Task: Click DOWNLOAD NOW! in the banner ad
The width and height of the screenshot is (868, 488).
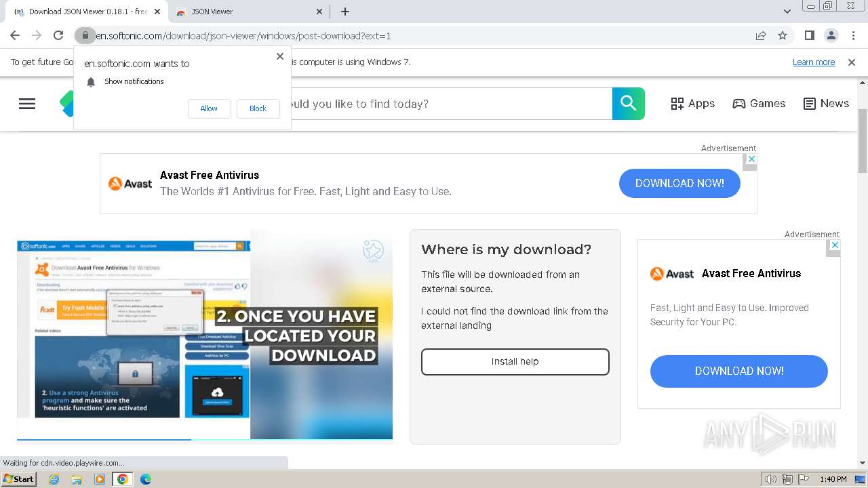Action: point(679,183)
